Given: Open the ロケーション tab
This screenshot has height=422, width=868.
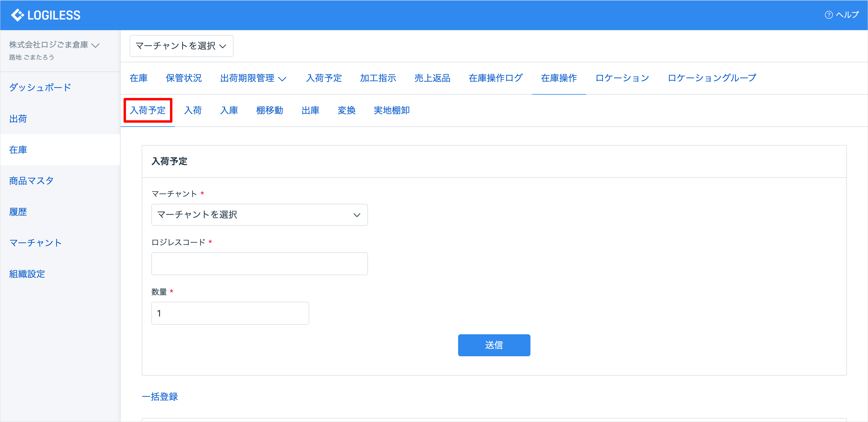Looking at the screenshot, I should (x=622, y=78).
